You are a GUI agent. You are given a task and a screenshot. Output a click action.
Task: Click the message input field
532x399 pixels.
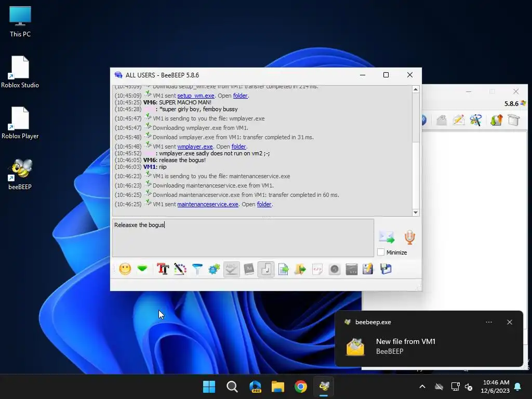coord(243,238)
